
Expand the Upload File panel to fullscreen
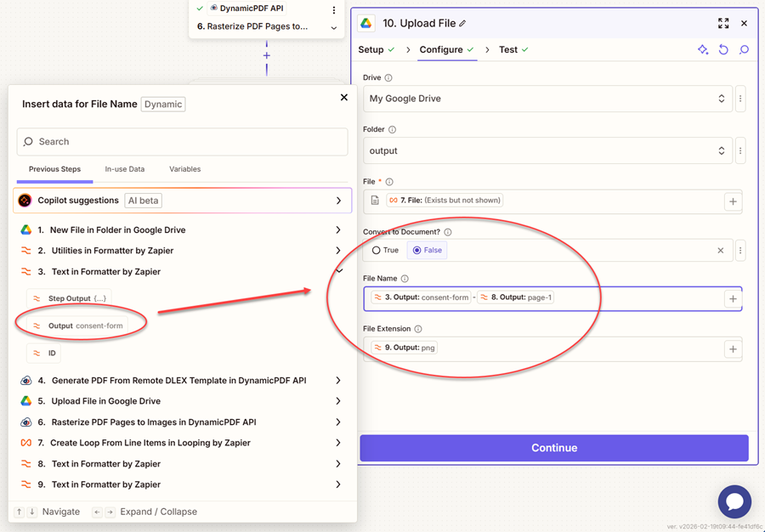coord(723,24)
